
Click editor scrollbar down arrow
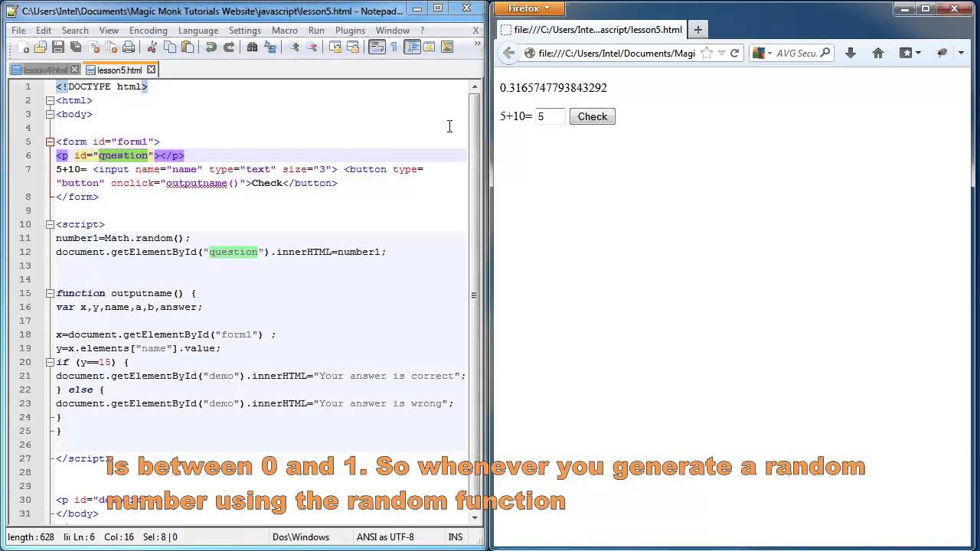pos(474,517)
